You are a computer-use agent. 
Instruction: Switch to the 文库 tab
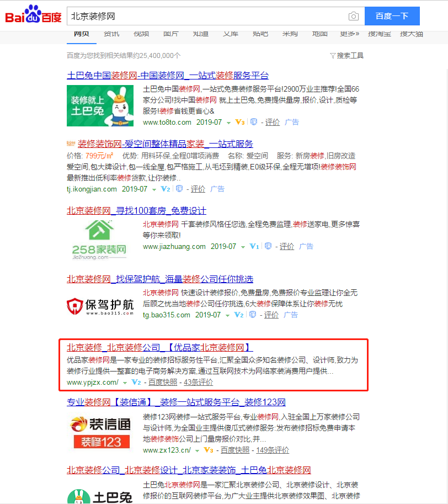click(231, 34)
